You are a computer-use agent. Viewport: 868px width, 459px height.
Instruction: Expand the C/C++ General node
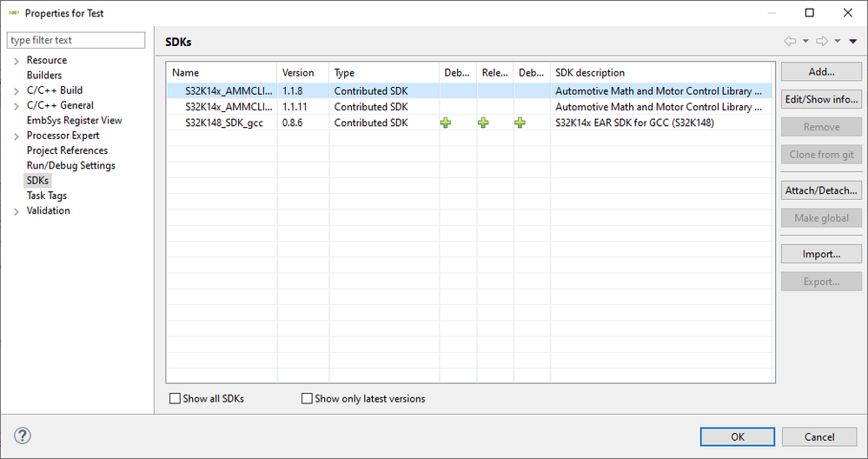(17, 106)
